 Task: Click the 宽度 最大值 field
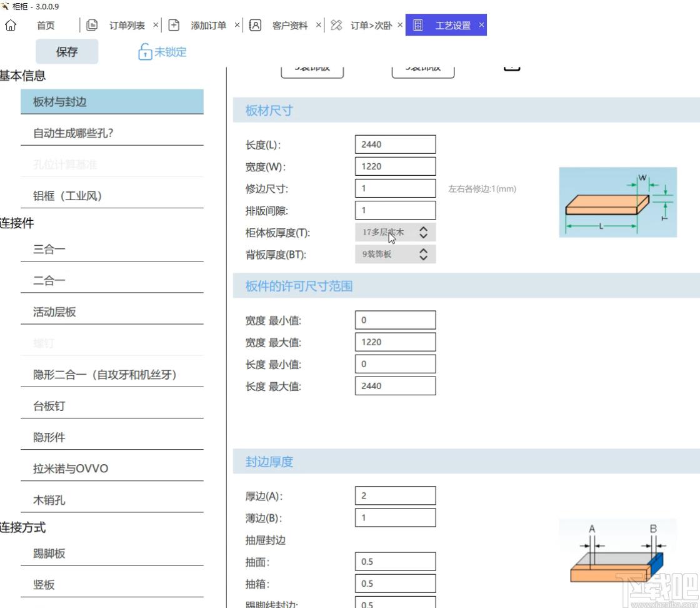click(395, 342)
